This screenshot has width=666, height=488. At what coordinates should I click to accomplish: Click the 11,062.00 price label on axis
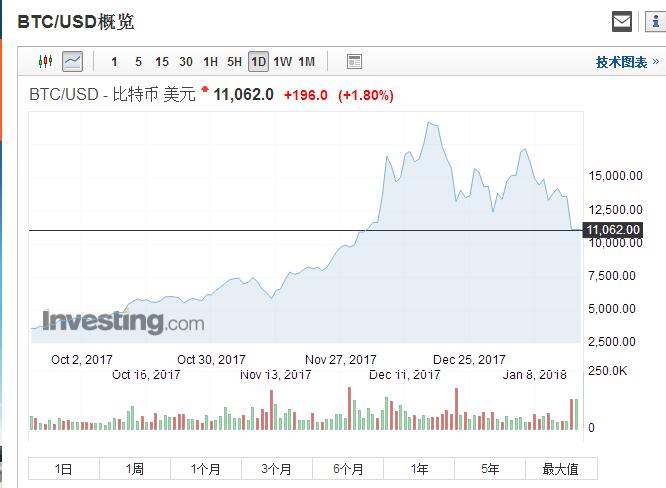[614, 230]
